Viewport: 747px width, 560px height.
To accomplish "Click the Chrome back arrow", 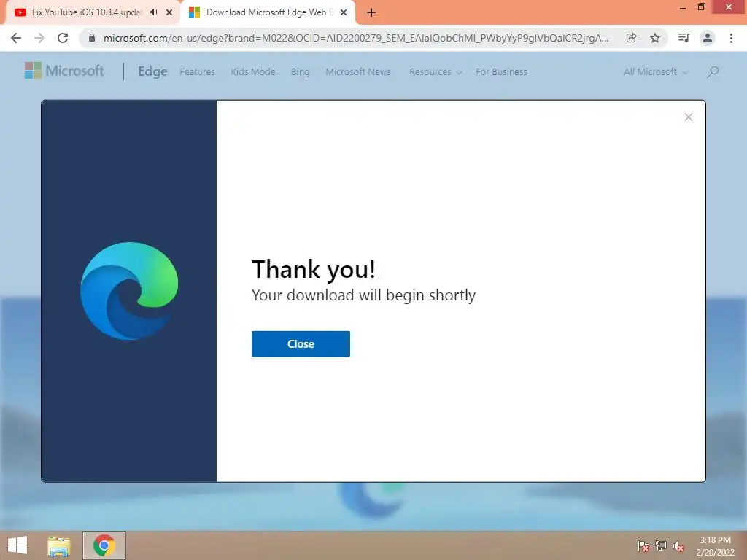I will point(16,38).
